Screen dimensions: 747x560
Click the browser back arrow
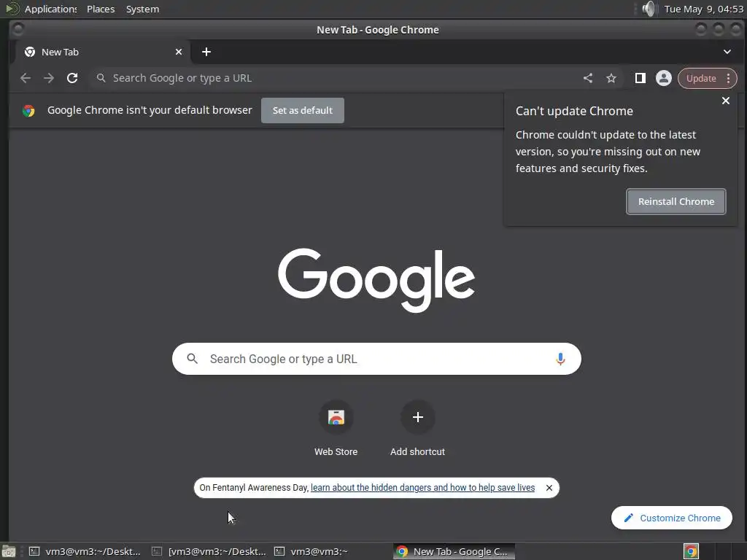26,78
